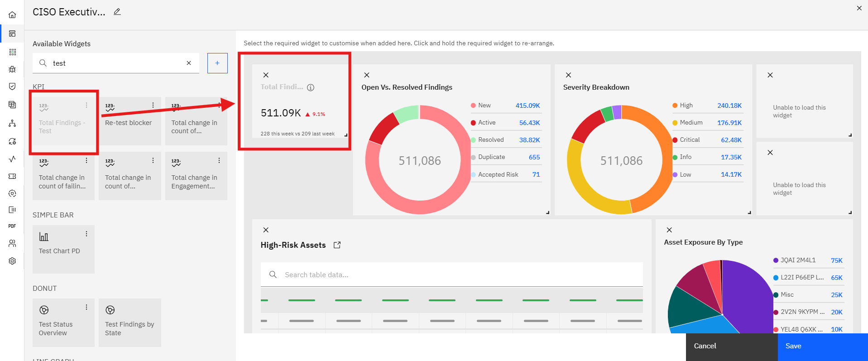Click the Available Widgets search field
Screen dimensions: 868x361
click(116, 63)
